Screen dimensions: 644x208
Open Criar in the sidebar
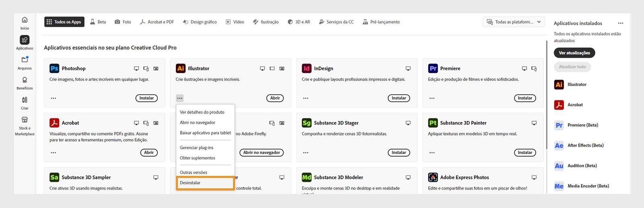[25, 103]
